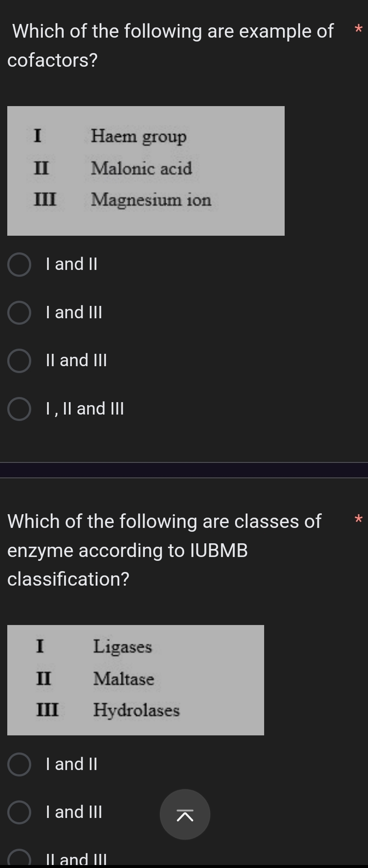Viewport: 368px width, 868px height.
Task: Choose "I , II and III" as the cofactors answer
Action: (19, 409)
